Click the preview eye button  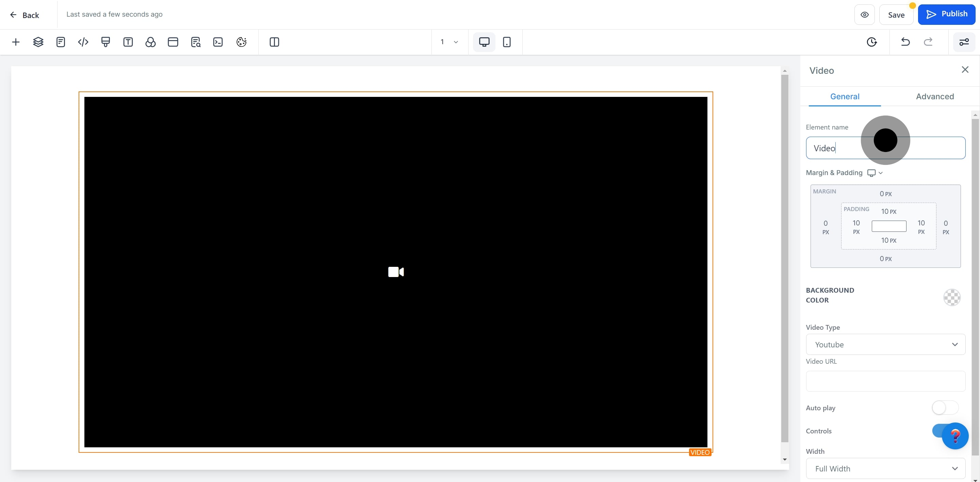click(864, 15)
